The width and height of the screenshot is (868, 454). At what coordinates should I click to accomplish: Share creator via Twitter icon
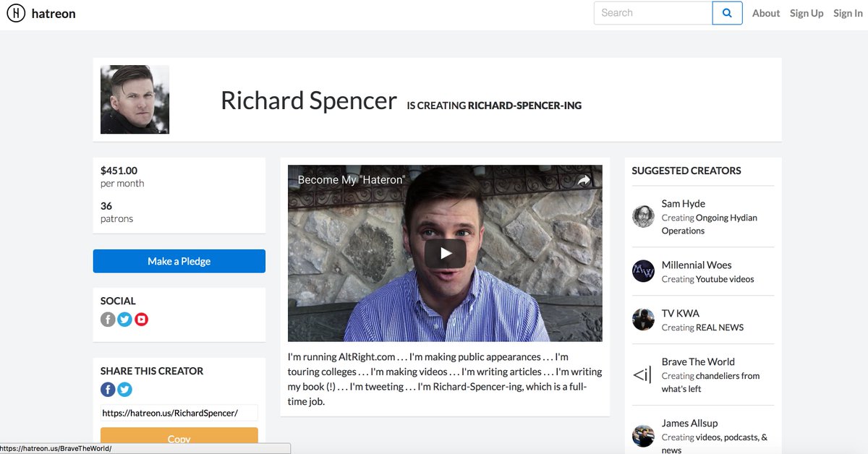pyautogui.click(x=124, y=390)
